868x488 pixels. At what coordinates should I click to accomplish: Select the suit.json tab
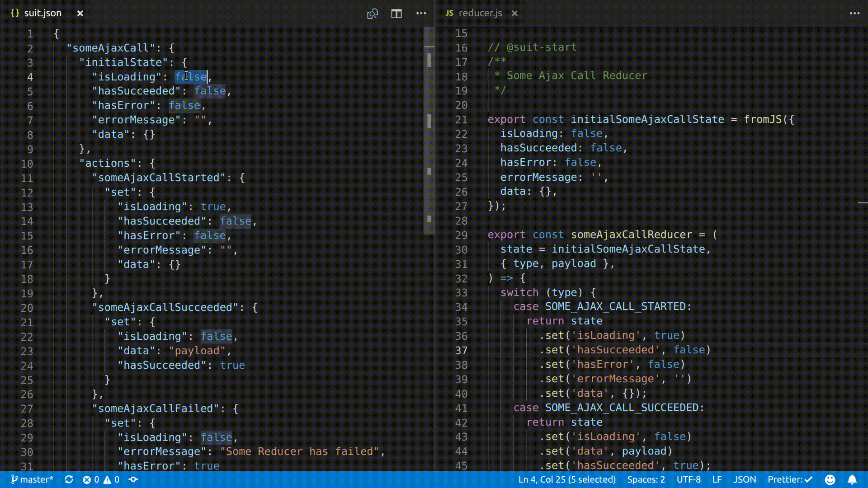[42, 14]
